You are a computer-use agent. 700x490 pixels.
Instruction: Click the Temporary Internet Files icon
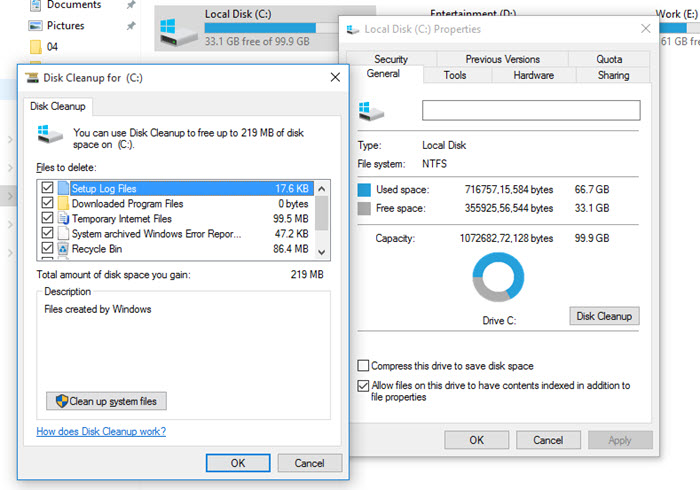pos(63,218)
